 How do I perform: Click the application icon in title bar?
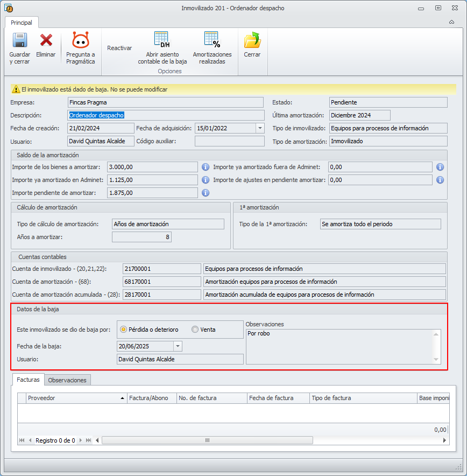pos(9,8)
